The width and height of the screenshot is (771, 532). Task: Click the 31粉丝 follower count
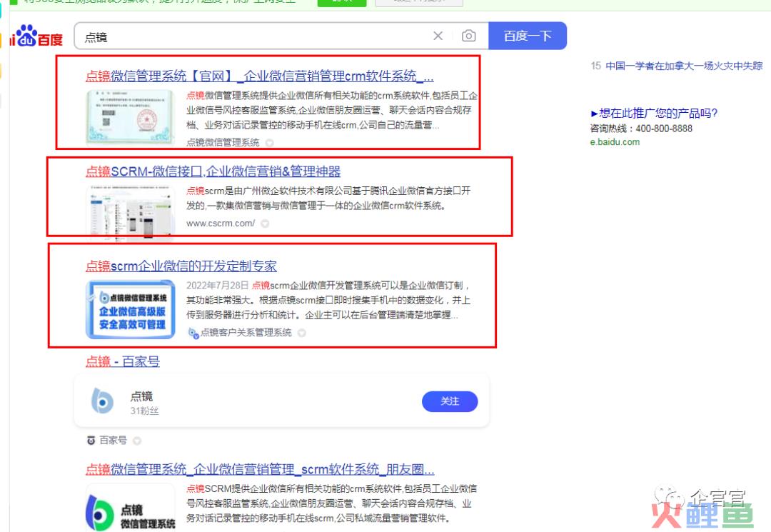coord(144,411)
